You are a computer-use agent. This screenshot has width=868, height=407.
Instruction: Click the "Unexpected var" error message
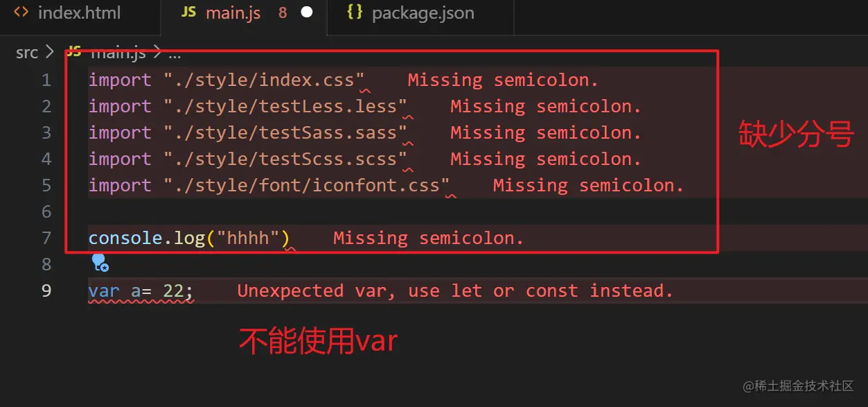point(455,291)
